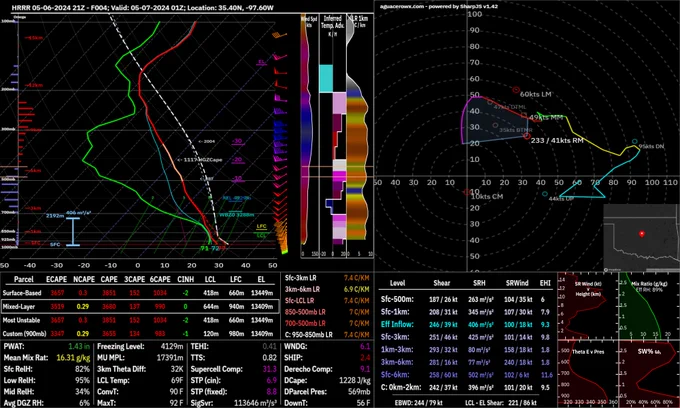Select the Surface-Based parcel row

(138, 293)
